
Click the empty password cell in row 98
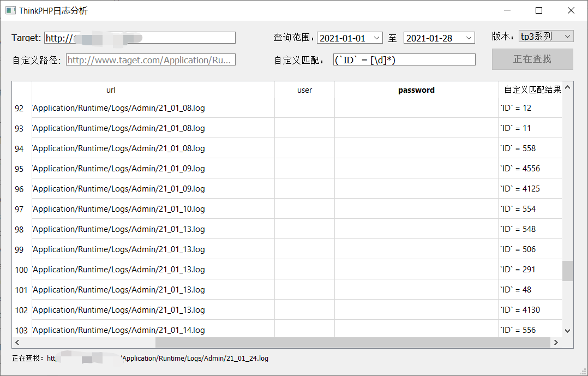pyautogui.click(x=416, y=229)
